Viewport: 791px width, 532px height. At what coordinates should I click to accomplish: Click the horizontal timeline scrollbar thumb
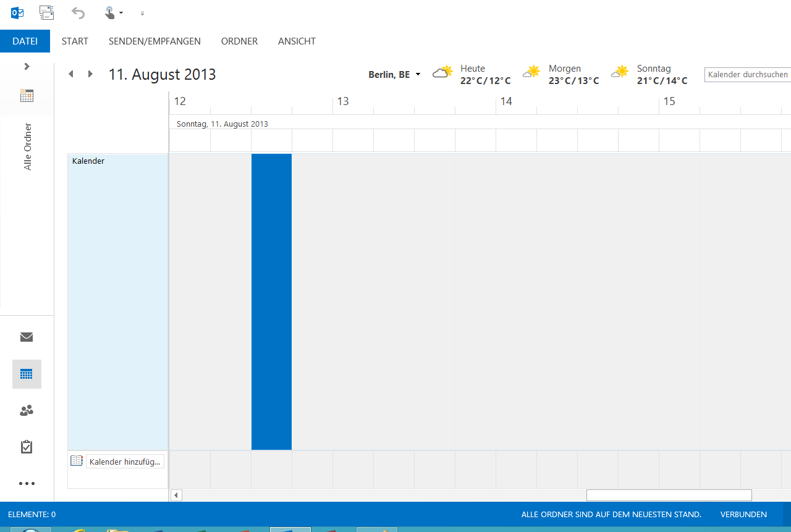tap(669, 495)
